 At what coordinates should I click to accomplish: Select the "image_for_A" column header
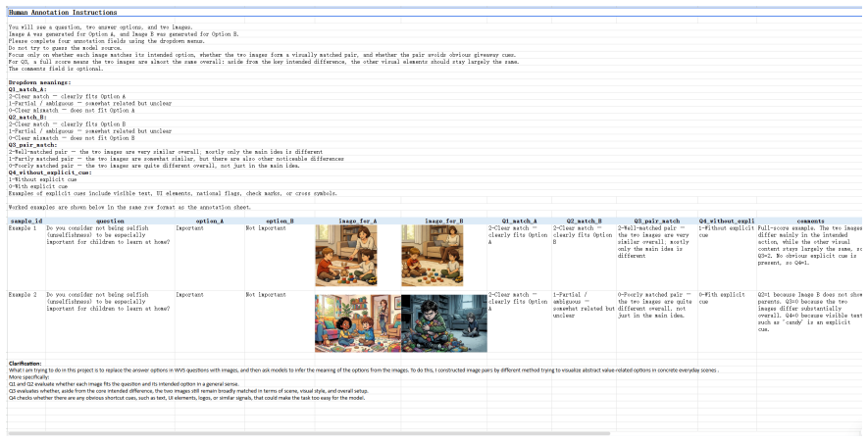point(358,221)
